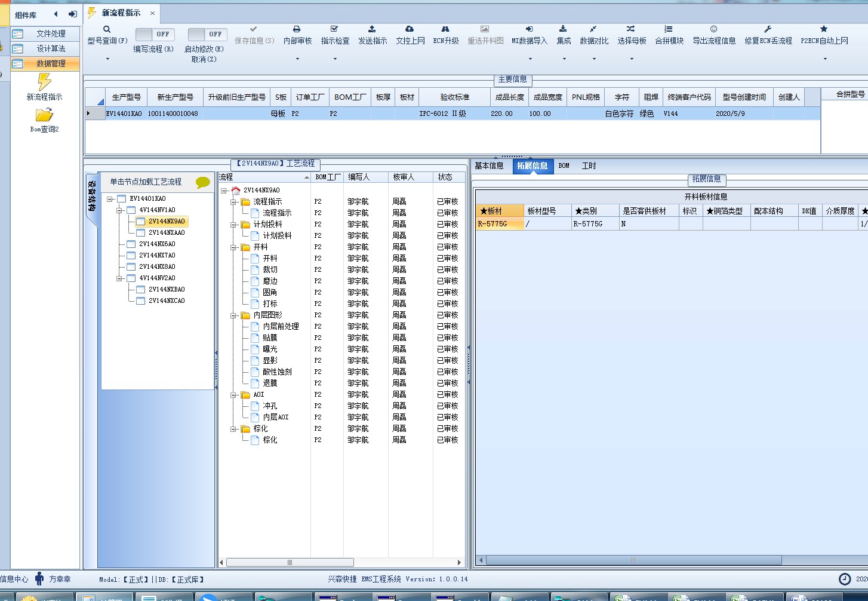Select tree node 2V144NXBA0
The image size is (868, 601).
[x=167, y=290]
